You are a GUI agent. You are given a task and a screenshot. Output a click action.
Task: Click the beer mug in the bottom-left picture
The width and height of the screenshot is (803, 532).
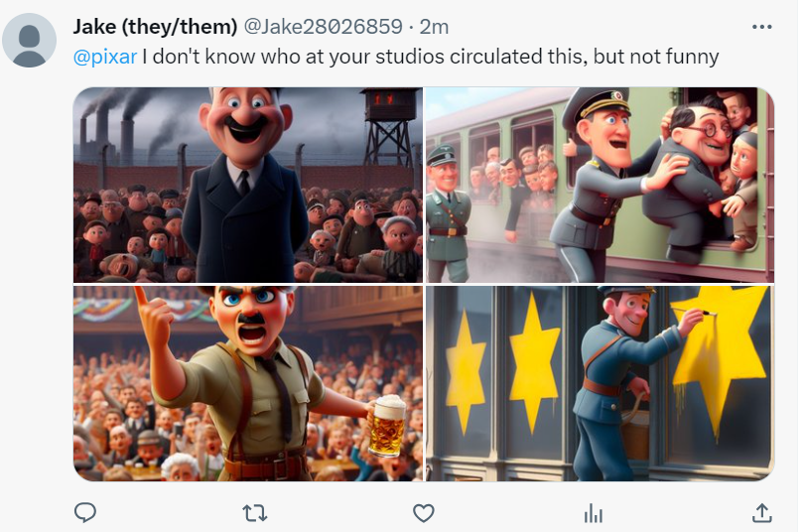coord(386,425)
